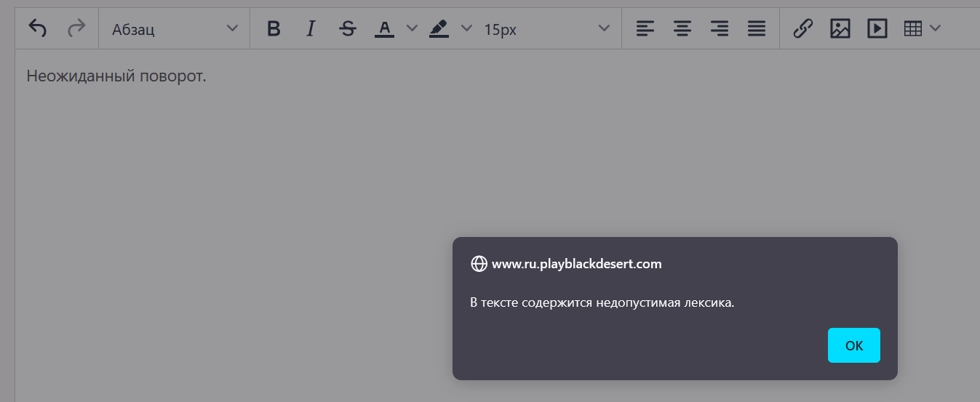
Task: Center align the text
Action: pos(682,29)
